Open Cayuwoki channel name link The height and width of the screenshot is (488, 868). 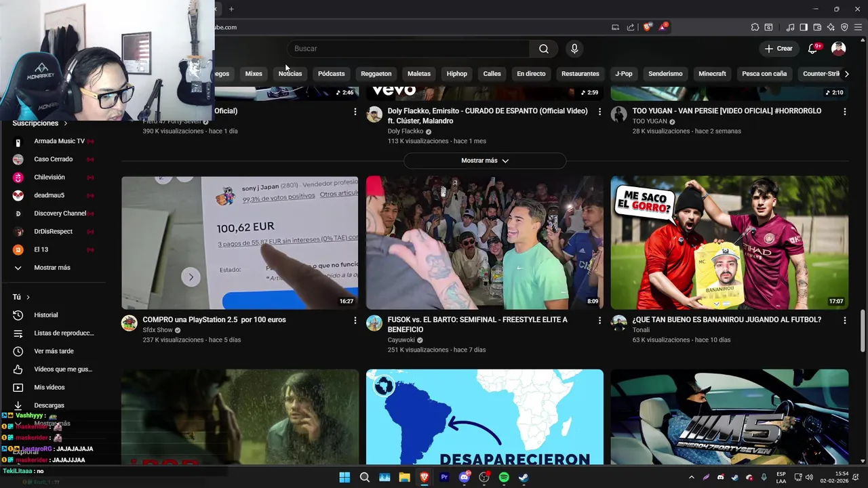(401, 340)
